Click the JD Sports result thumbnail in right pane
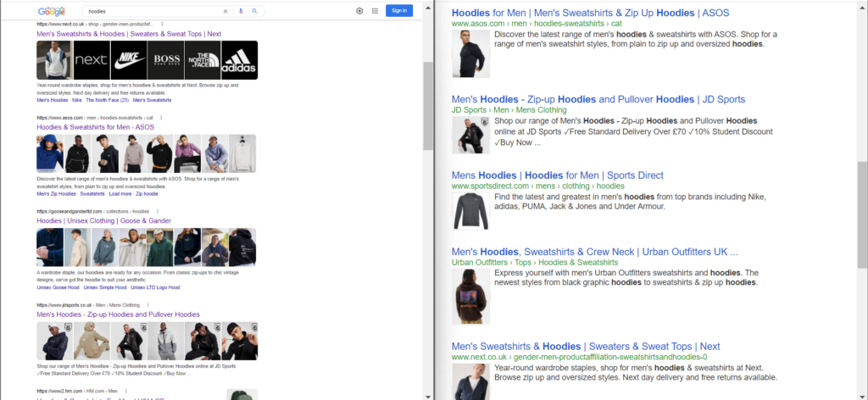Image resolution: width=868 pixels, height=400 pixels. tap(470, 135)
